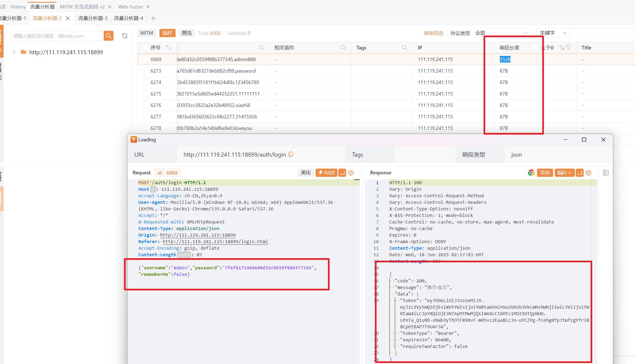Open Response editor settings gear icon
Viewport: 635px width, 364px height.
click(589, 173)
